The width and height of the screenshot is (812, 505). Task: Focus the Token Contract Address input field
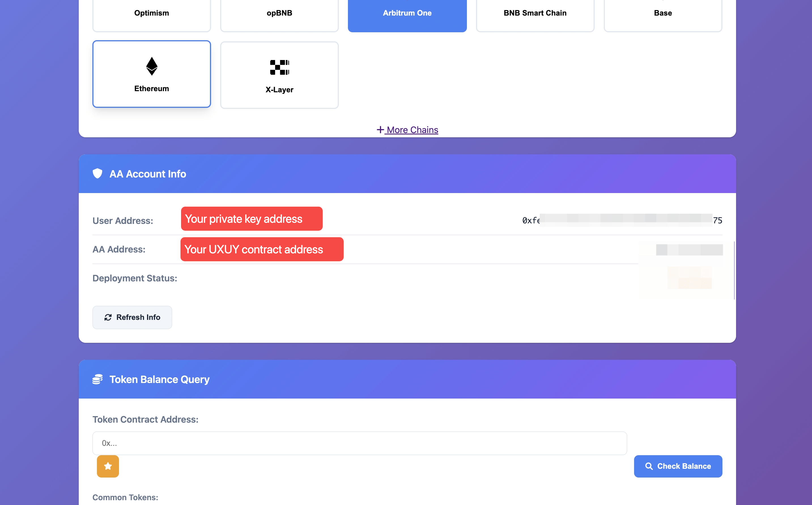[359, 443]
